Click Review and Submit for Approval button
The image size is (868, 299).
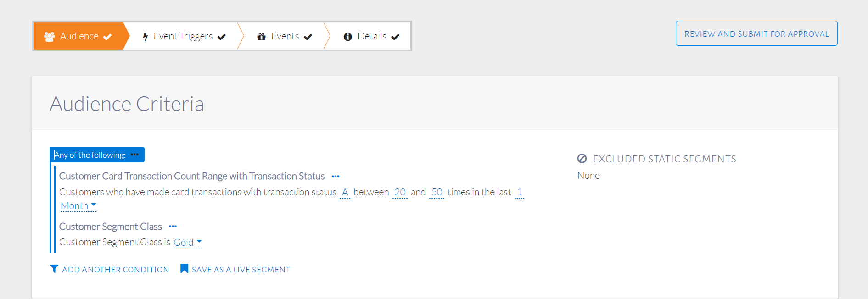pos(756,33)
